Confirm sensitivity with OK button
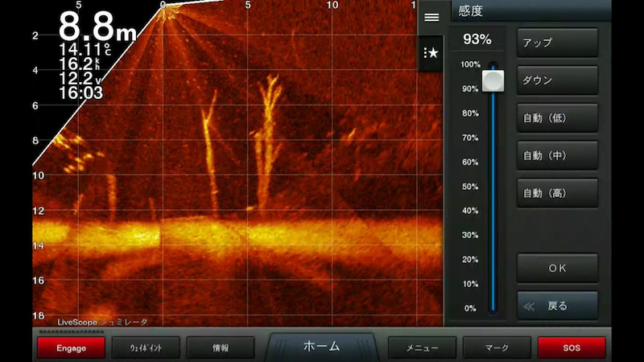This screenshot has height=362, width=644. click(x=557, y=269)
